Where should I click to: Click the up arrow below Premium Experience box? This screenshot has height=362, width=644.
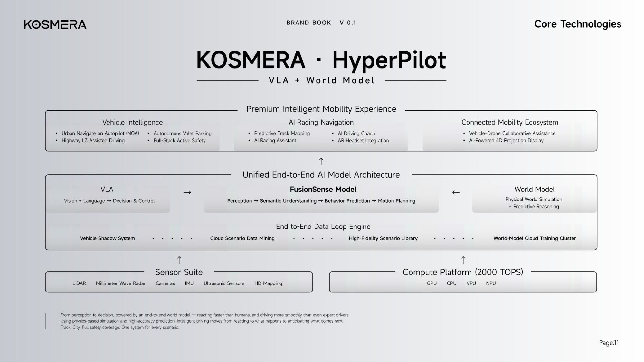coord(321,162)
